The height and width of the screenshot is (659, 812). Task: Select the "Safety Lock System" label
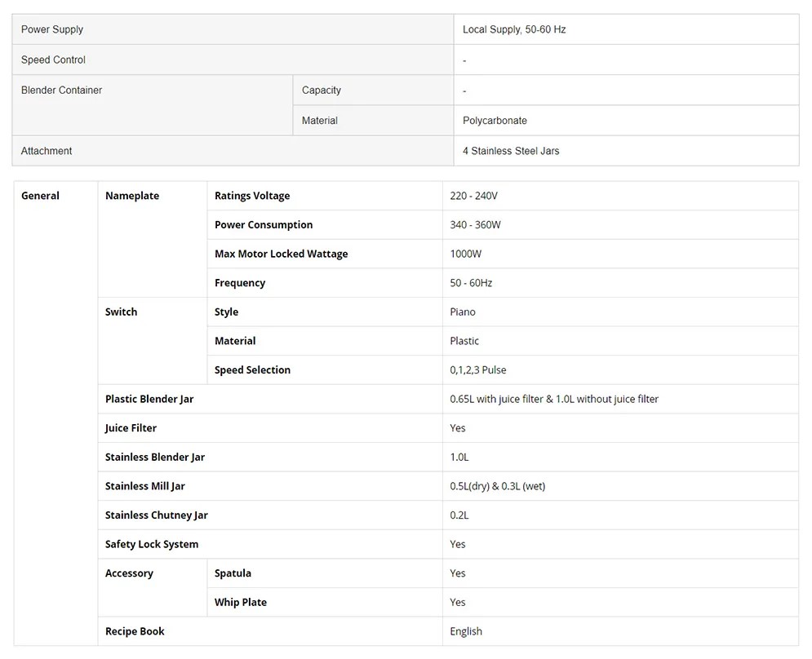click(x=152, y=544)
